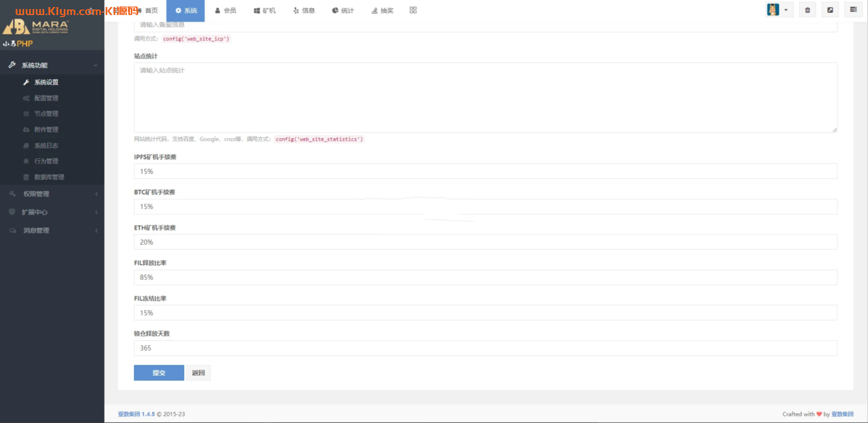Screen dimensions: 868x423
Task: Collapse the 系统功能 sidebar section
Action: (x=52, y=65)
